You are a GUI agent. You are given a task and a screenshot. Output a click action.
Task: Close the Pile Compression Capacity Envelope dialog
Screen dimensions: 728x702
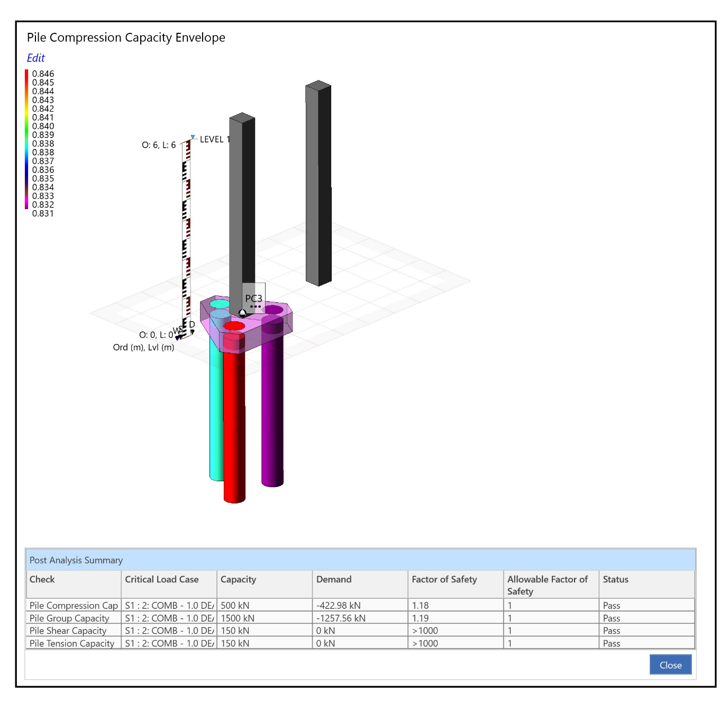670,665
